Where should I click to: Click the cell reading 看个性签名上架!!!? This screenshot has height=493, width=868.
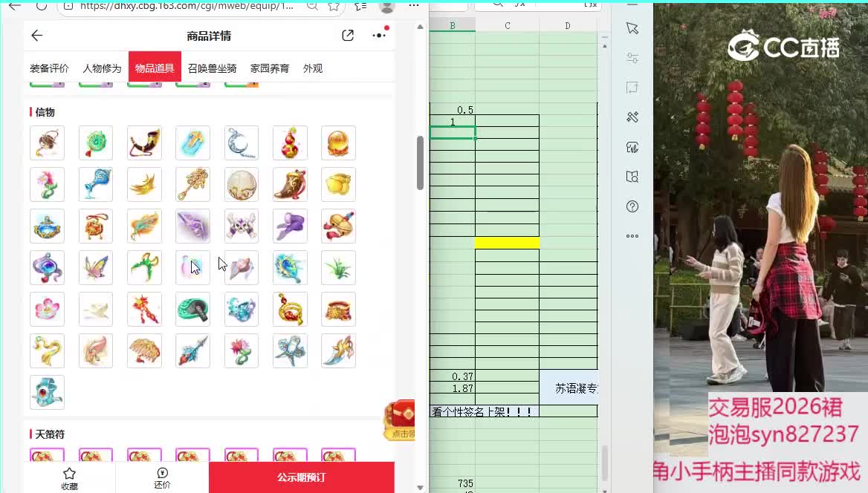tap(485, 411)
